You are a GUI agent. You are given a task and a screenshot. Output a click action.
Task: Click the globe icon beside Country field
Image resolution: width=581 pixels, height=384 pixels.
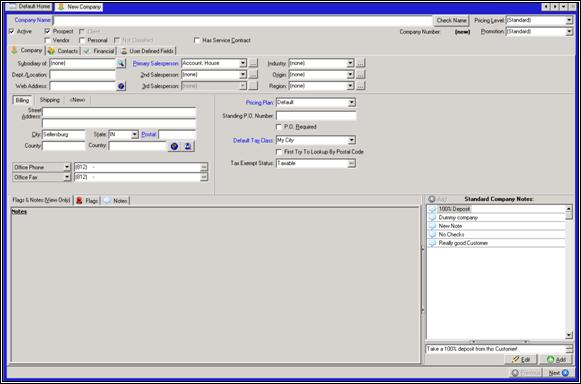click(174, 146)
